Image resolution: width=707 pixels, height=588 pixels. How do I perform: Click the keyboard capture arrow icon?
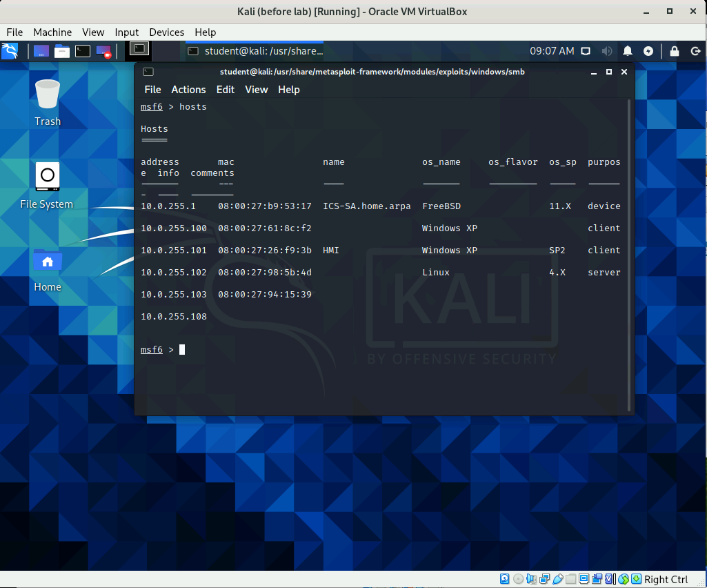coord(636,579)
